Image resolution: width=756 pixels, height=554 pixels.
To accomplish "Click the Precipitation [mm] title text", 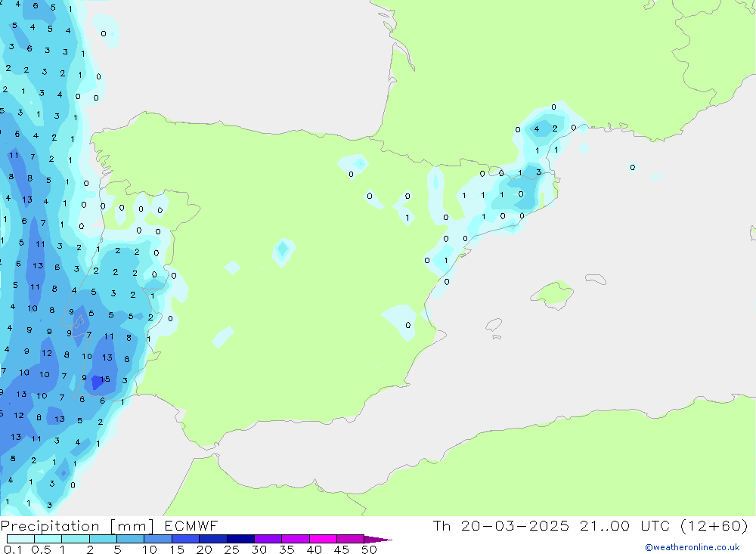I will 78,526.
